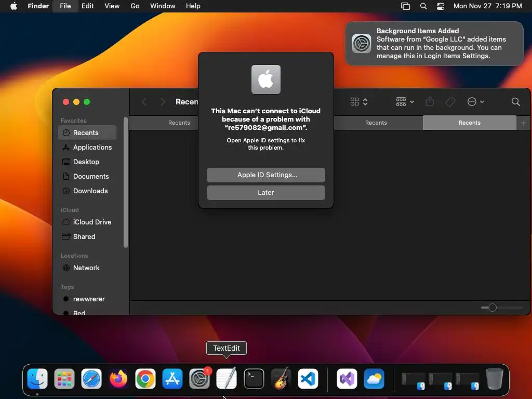Screen dimensions: 532x399
Task: Open third minimized window in Dock
Action: click(468, 380)
